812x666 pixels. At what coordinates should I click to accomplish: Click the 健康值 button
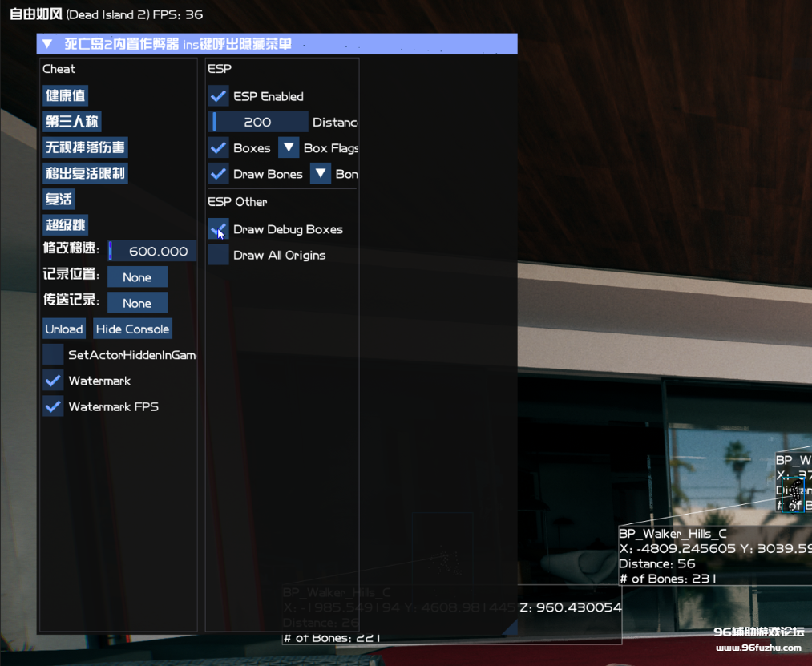pyautogui.click(x=65, y=96)
